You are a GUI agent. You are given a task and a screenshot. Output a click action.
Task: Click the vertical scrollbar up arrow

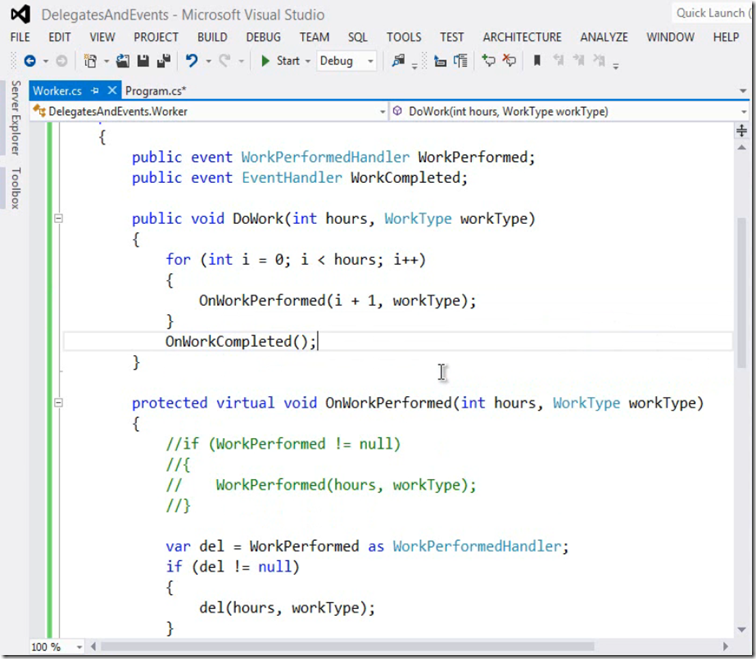[742, 148]
